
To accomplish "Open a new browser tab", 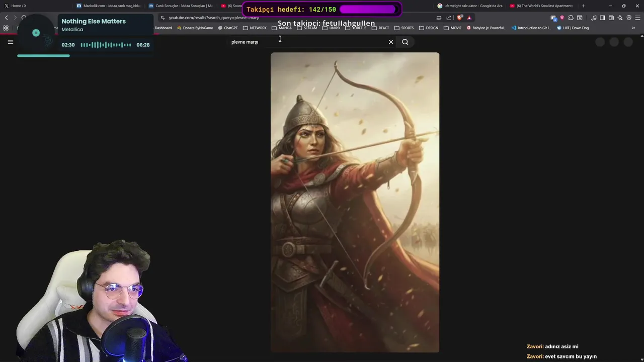I will coord(584,6).
